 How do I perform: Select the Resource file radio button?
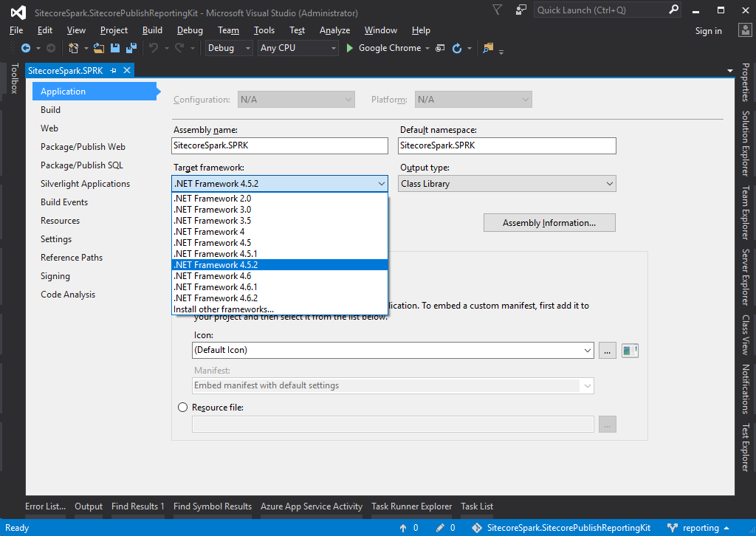[183, 408]
